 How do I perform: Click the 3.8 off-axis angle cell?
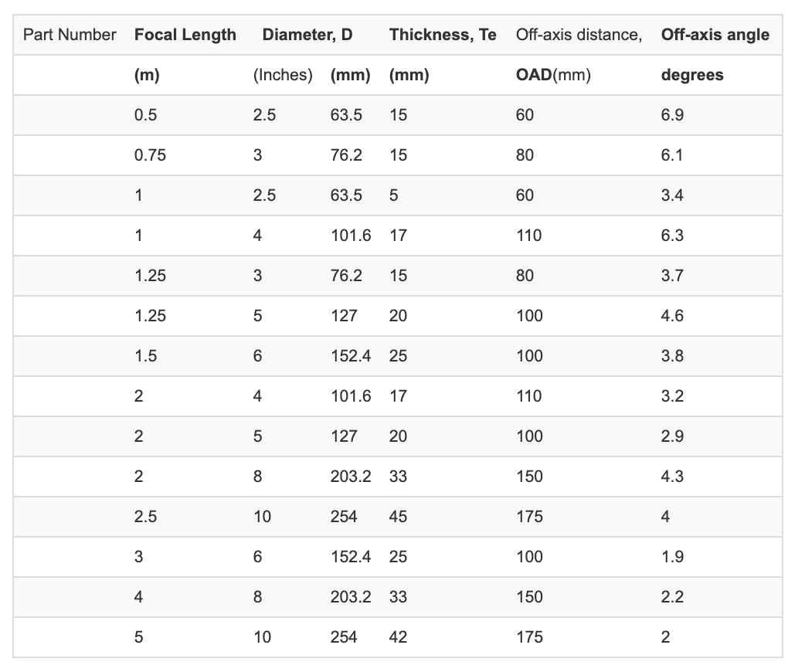[672, 356]
